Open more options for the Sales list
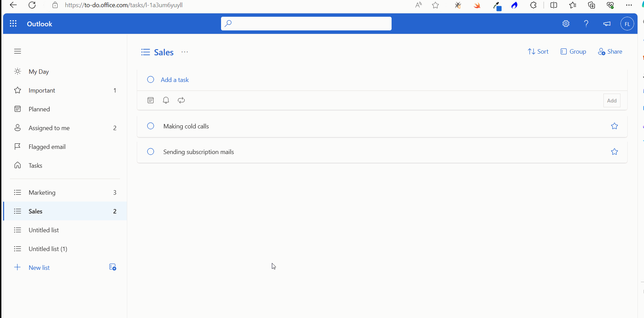644x318 pixels. 185,52
